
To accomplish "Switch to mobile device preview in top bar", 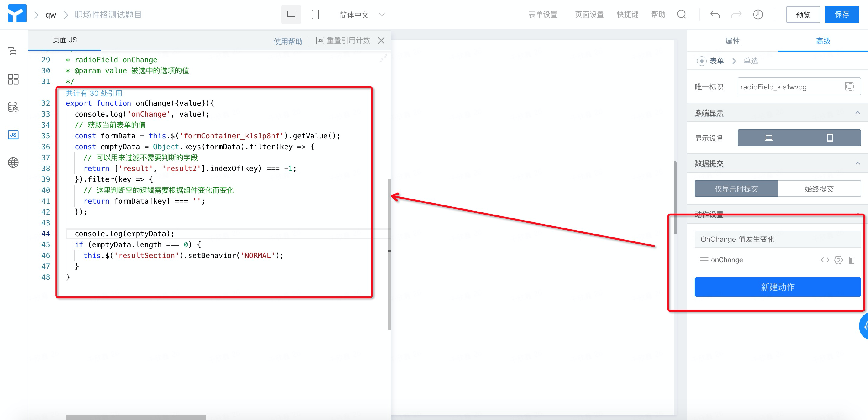I will click(x=315, y=15).
